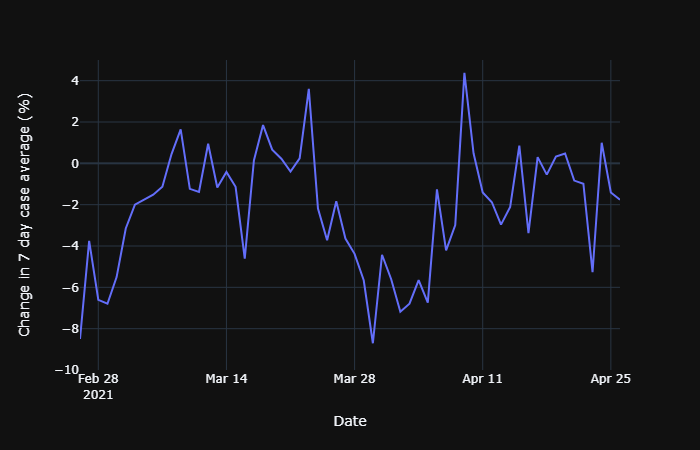
Task: Click the line's final point at far right
Action: pos(620,199)
